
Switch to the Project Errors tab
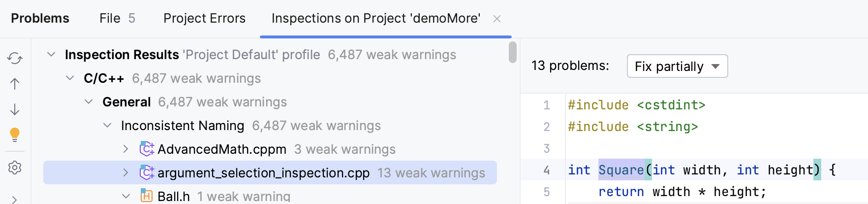pos(204,18)
